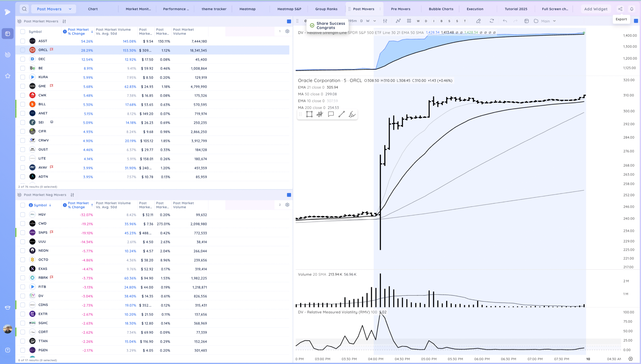Click the chart refresh sync icon
641x364 pixels.
click(492, 21)
